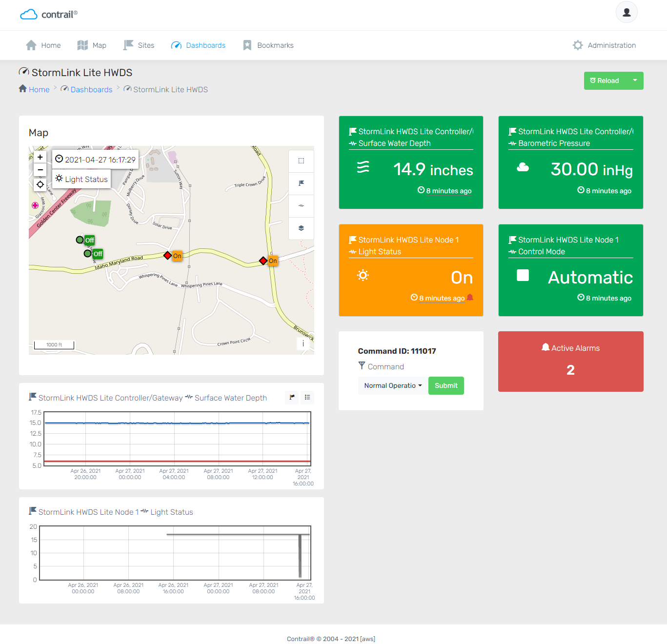Click the Light Status map label
The width and height of the screenshot is (667, 644).
tap(81, 179)
